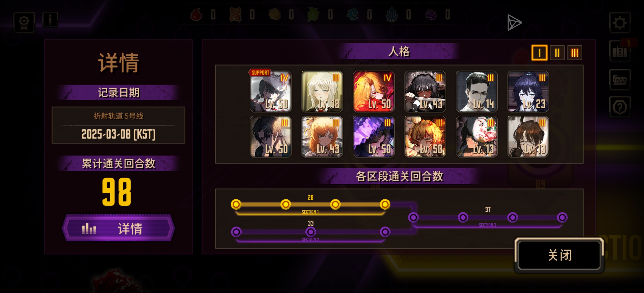Open the gift box icon with alert
644x293 pixels.
coord(620,51)
